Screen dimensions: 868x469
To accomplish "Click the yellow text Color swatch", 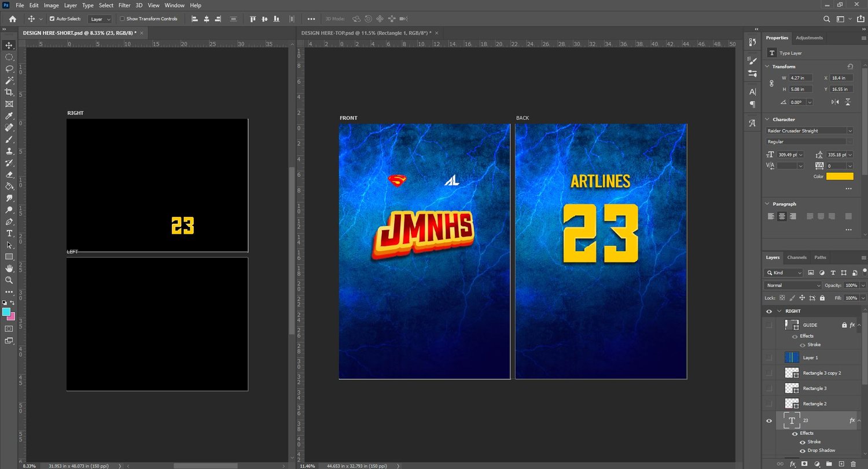I will coord(840,176).
